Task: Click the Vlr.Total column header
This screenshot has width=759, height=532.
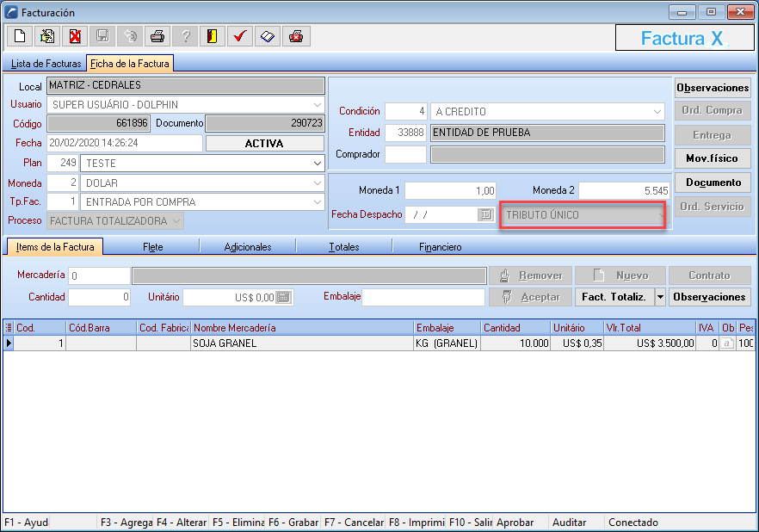Action: point(650,328)
